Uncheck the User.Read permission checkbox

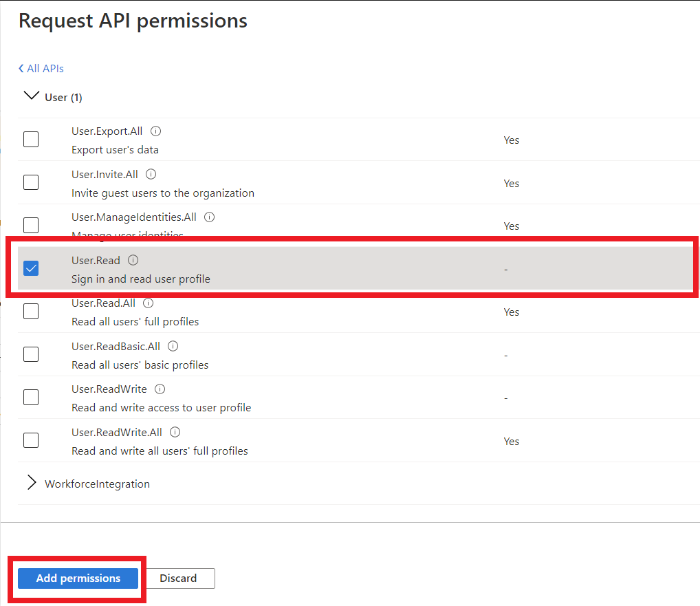click(31, 268)
